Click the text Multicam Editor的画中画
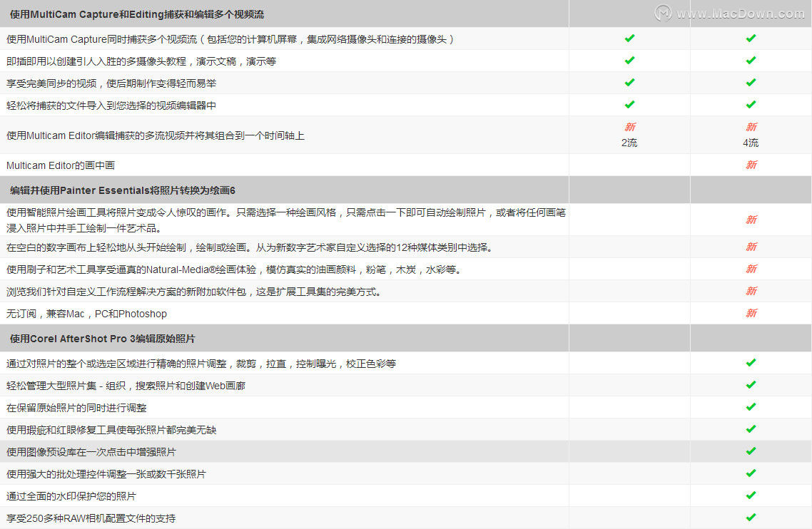The height and width of the screenshot is (529, 812). point(61,165)
